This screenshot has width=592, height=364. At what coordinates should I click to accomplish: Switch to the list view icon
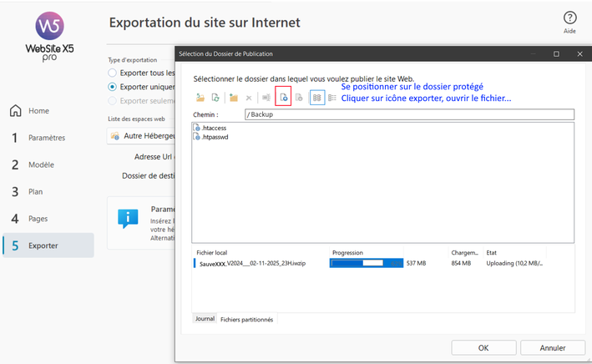tap(332, 98)
